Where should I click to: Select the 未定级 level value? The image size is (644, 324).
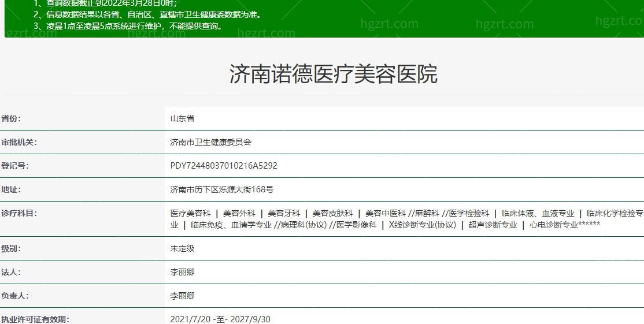182,248
